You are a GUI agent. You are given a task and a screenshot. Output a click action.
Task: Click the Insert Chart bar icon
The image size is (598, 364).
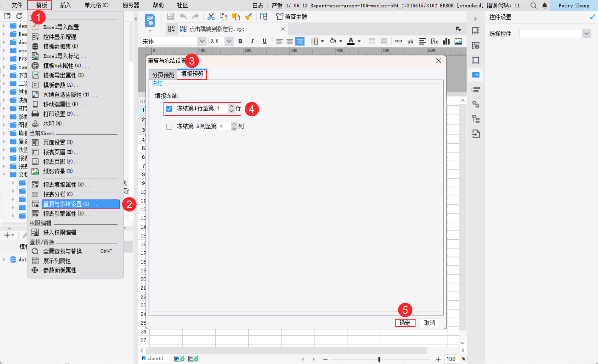coord(446,41)
